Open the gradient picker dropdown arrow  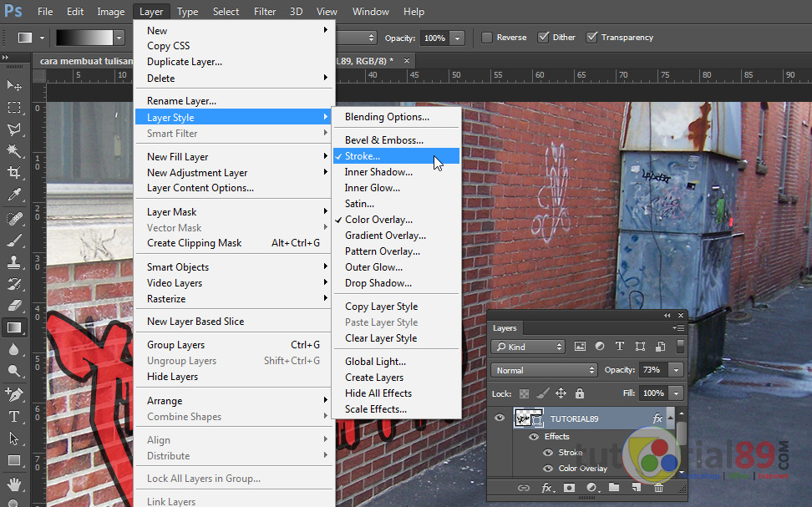pyautogui.click(x=119, y=38)
